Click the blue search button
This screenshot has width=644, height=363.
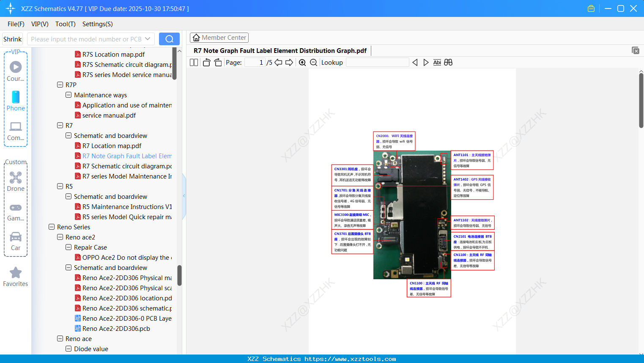pyautogui.click(x=169, y=39)
